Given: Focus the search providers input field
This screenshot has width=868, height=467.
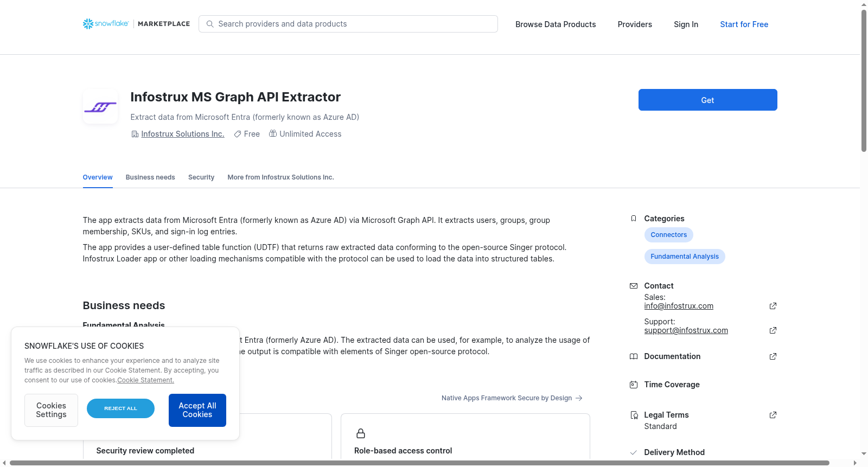Looking at the screenshot, I should point(348,24).
